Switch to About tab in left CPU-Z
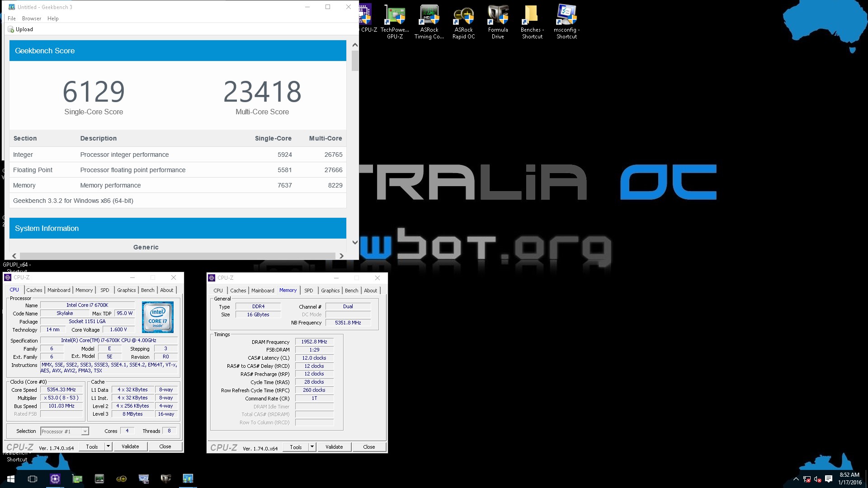The width and height of the screenshot is (868, 488). pyautogui.click(x=167, y=290)
